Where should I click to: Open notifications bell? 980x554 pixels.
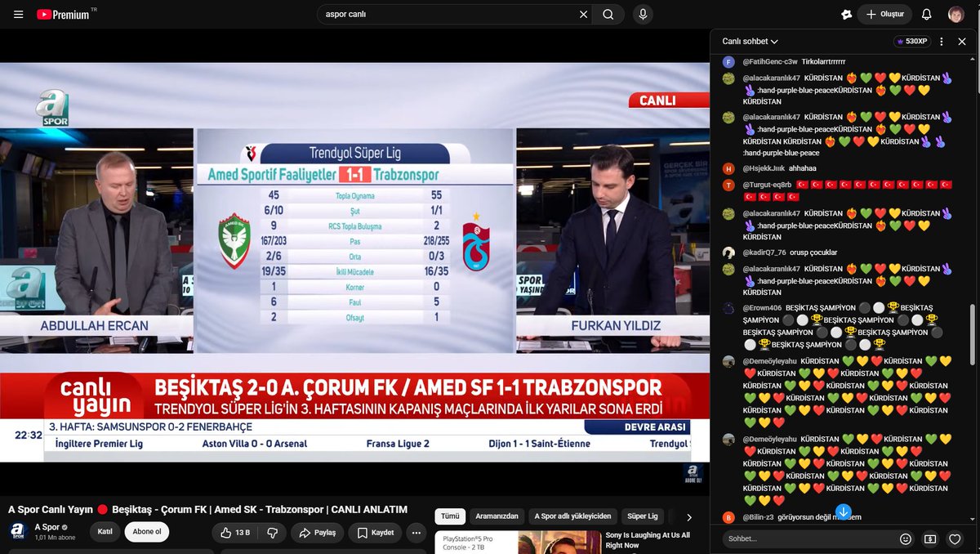[926, 15]
